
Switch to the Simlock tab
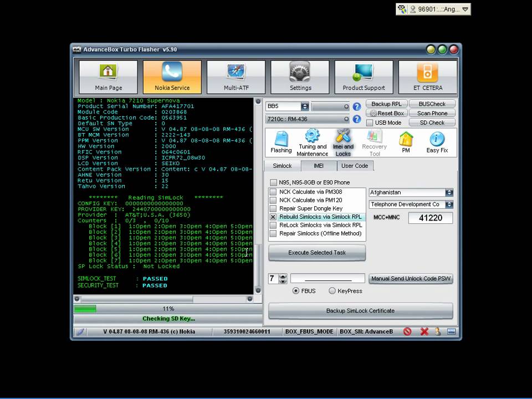click(282, 166)
